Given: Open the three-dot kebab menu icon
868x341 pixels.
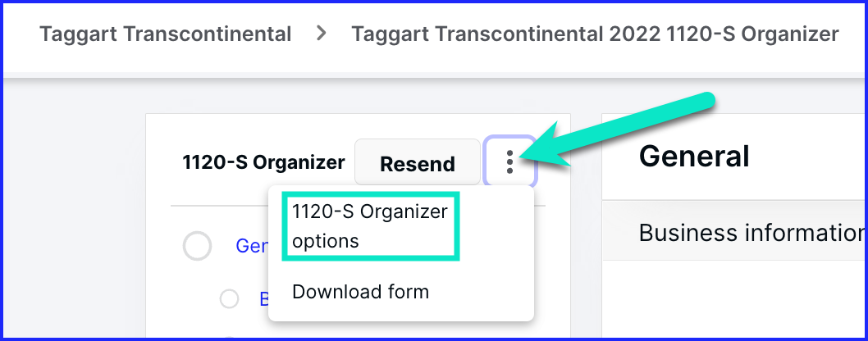Looking at the screenshot, I should [509, 162].
